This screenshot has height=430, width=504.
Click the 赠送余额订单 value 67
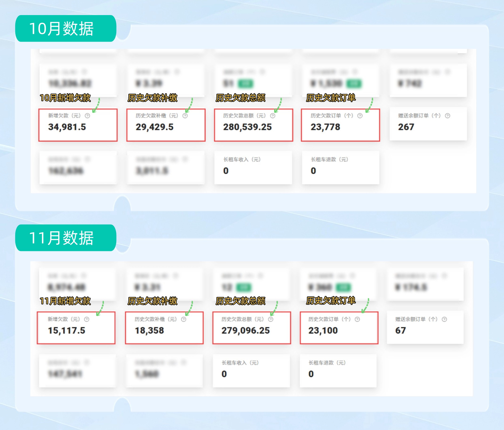point(400,331)
